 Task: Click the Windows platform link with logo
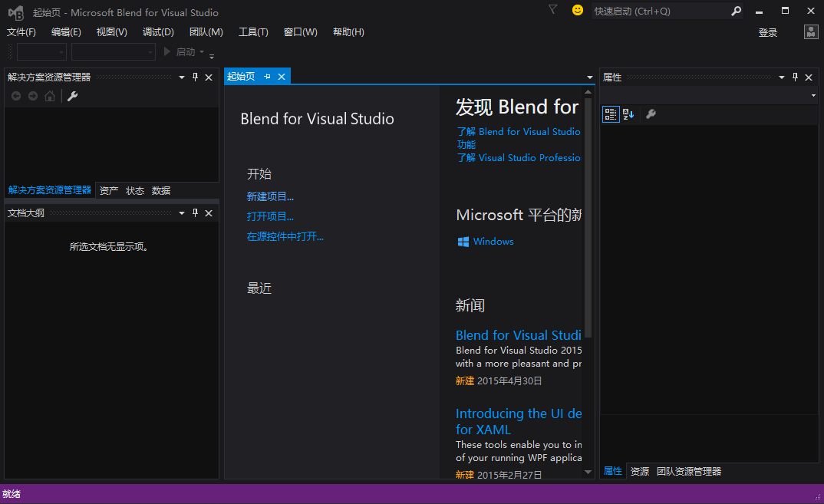tap(486, 241)
